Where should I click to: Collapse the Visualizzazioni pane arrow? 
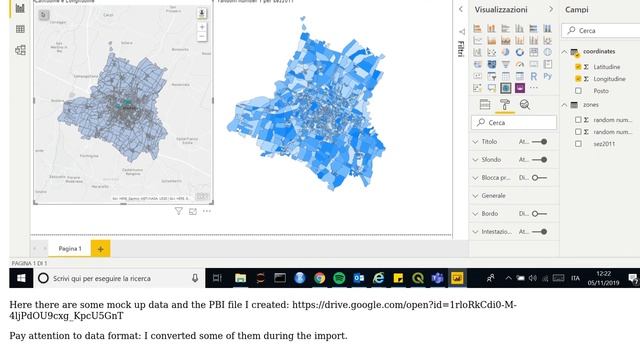(x=551, y=9)
